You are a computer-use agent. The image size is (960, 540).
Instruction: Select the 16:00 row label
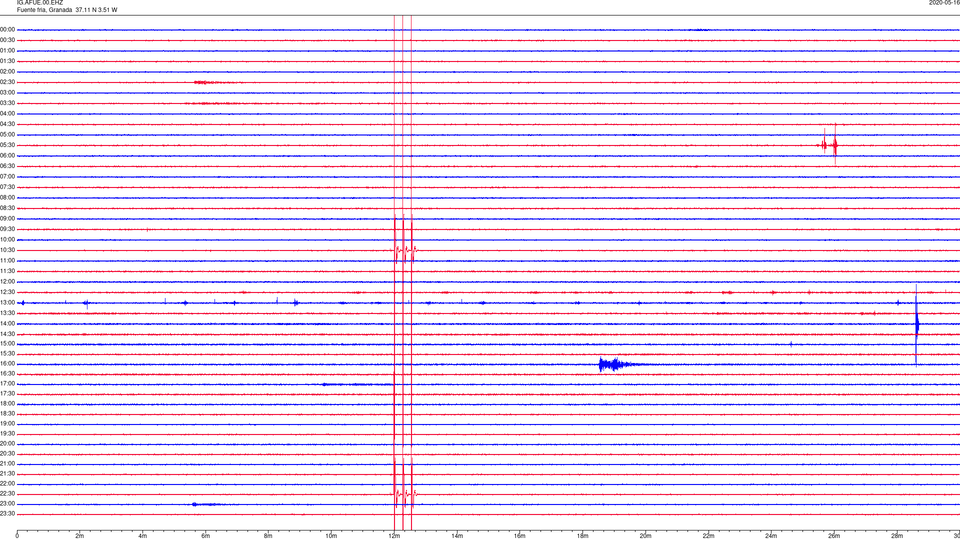click(7, 364)
